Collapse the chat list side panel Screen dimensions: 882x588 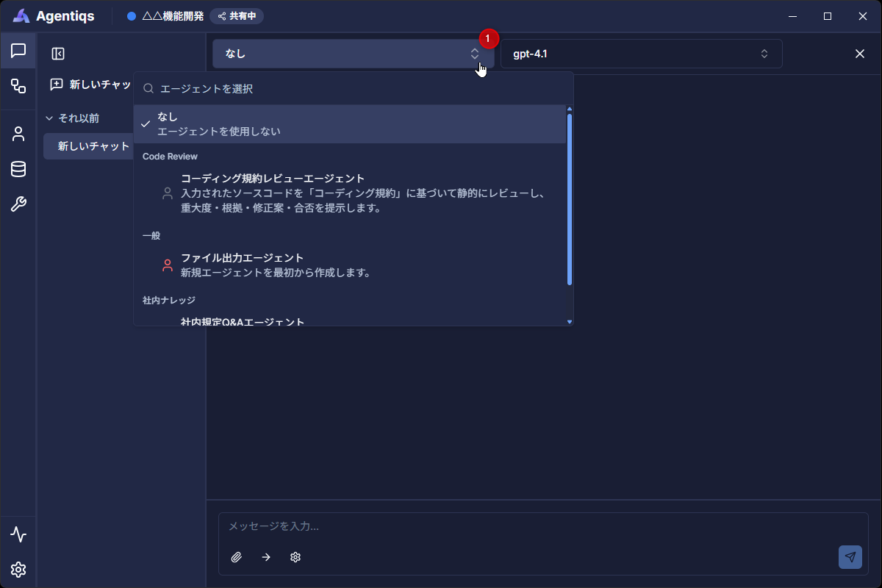[58, 54]
